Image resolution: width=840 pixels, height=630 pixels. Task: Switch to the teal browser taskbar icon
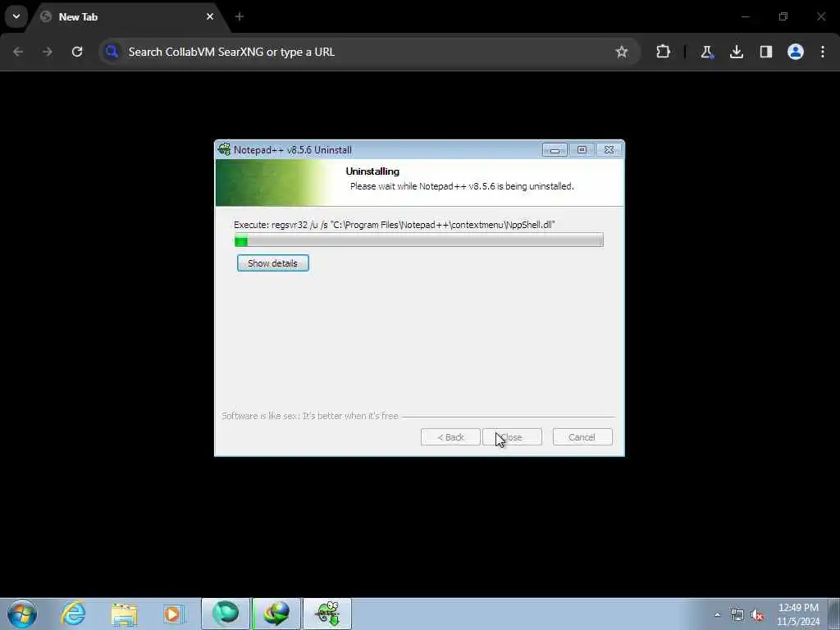225,614
